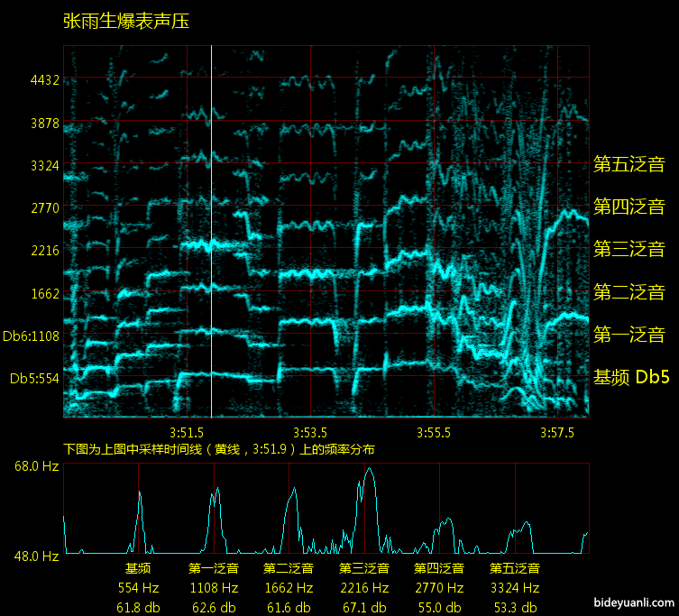Click the 48.0 Hz label on lower chart
The image size is (679, 616).
click(37, 556)
